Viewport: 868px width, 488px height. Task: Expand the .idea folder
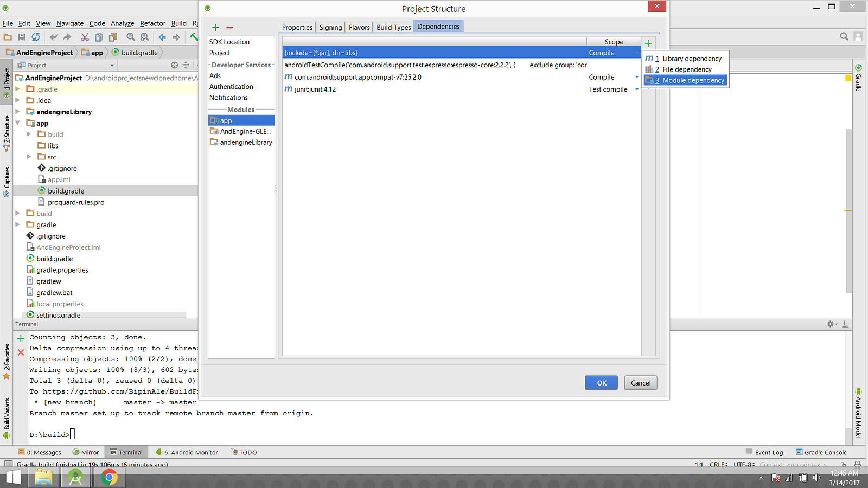(x=17, y=100)
